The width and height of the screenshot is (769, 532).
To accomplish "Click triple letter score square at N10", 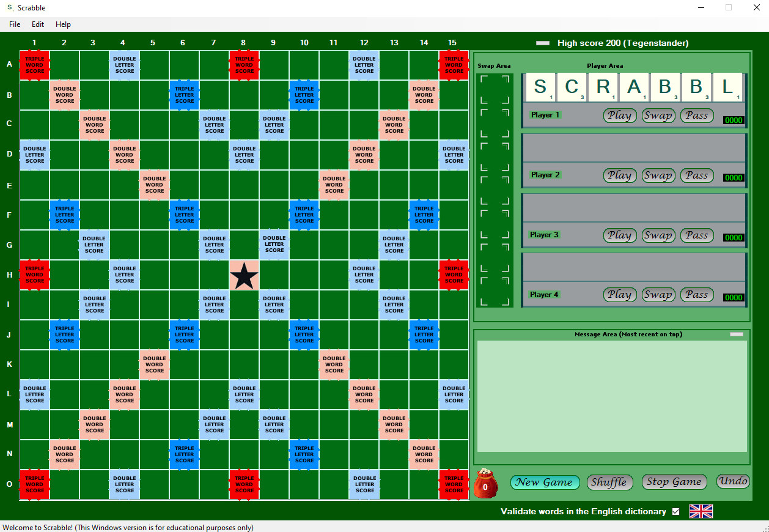I will pyautogui.click(x=304, y=455).
